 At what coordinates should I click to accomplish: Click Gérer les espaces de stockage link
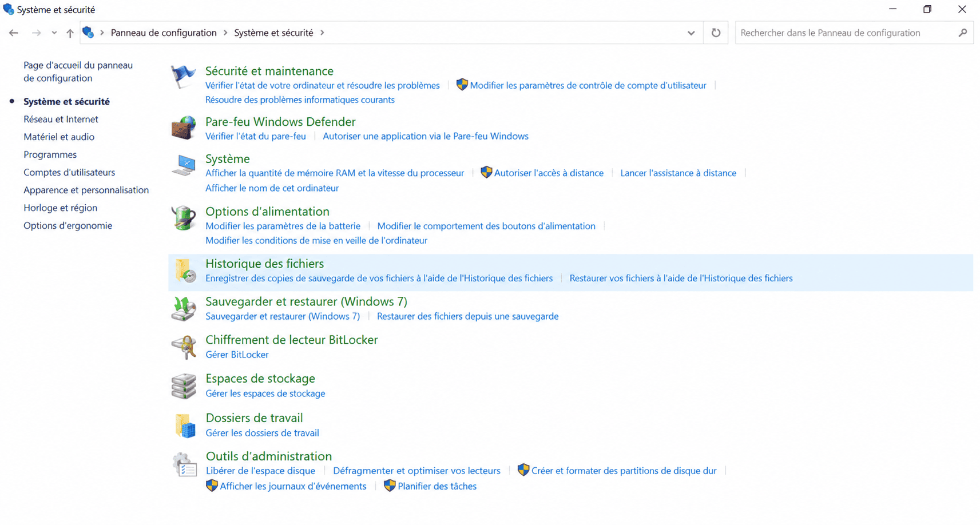tap(265, 393)
